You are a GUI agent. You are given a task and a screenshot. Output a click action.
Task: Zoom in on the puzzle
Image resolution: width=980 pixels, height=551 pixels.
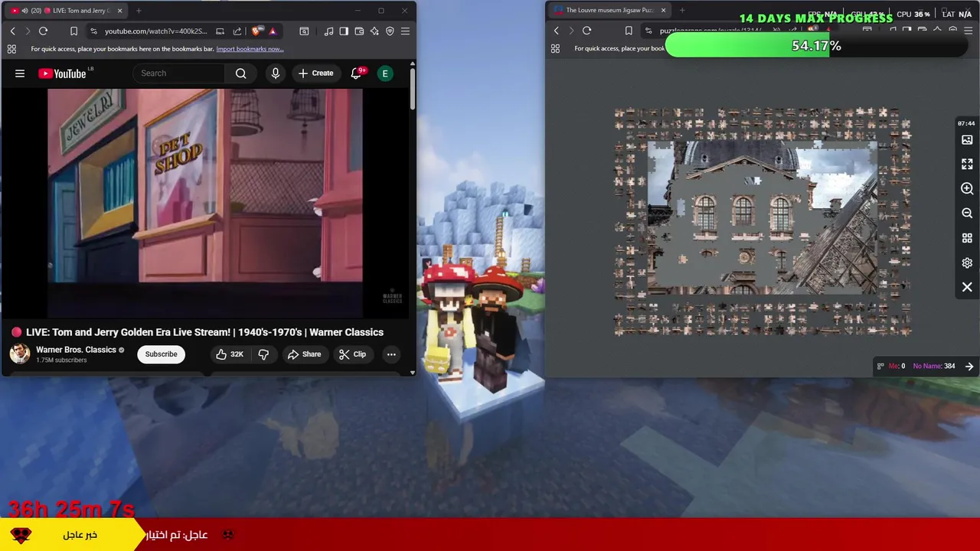(x=967, y=188)
